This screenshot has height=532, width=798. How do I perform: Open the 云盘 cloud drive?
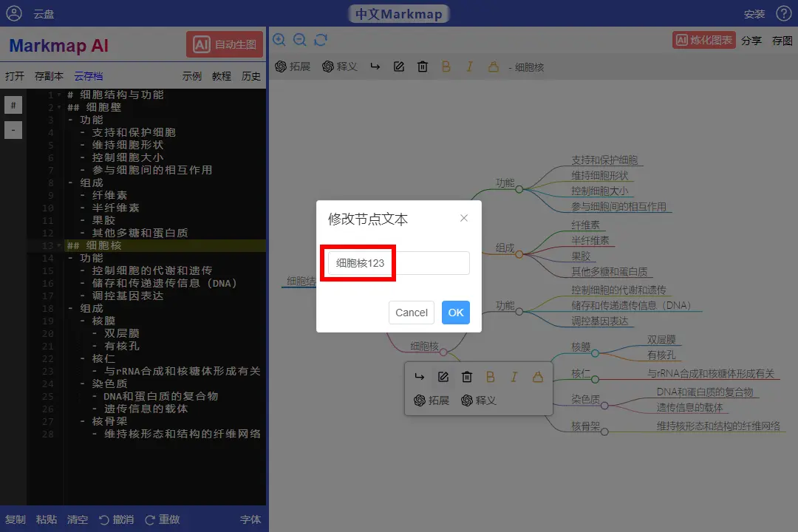(44, 14)
